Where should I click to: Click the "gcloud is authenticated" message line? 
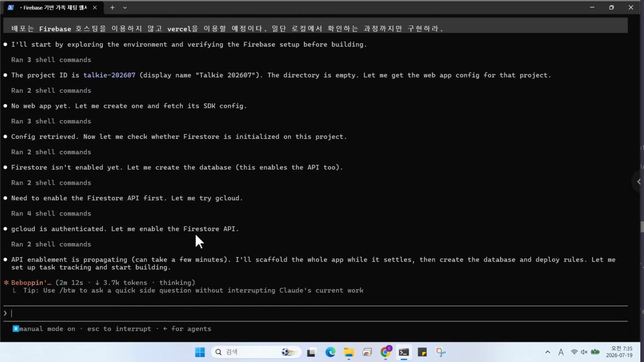coord(125,229)
